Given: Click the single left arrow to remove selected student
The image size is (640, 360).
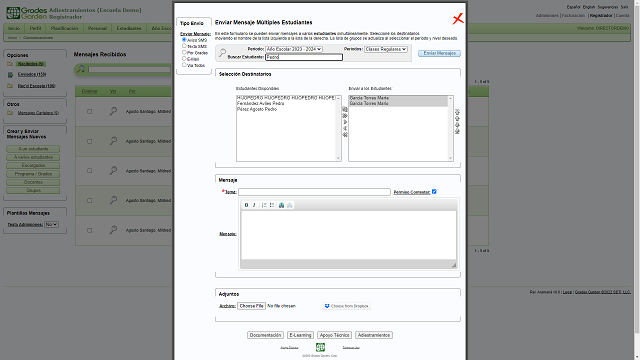Looking at the screenshot, I should point(345,128).
